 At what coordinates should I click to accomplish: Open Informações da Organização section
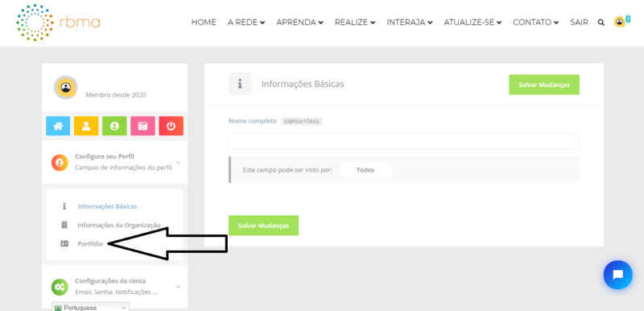pos(118,225)
